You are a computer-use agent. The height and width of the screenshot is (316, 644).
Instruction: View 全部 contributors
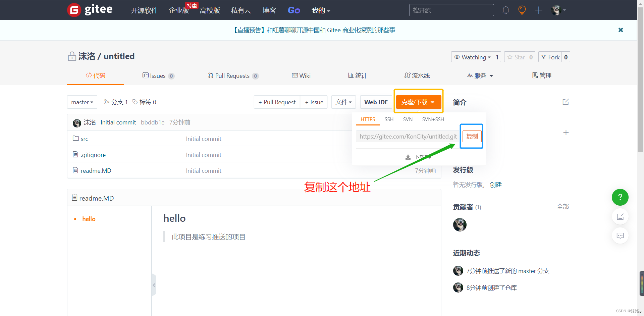pos(563,207)
